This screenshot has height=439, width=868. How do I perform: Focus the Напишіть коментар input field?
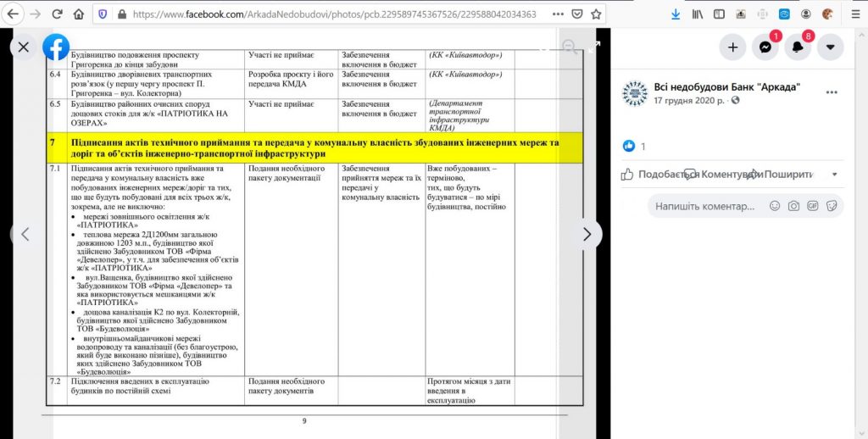(x=705, y=206)
